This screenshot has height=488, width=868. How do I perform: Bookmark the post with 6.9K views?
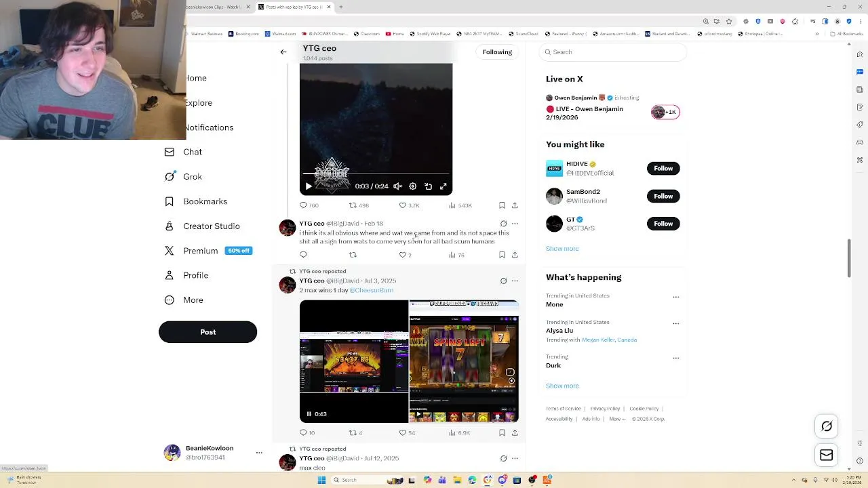502,432
